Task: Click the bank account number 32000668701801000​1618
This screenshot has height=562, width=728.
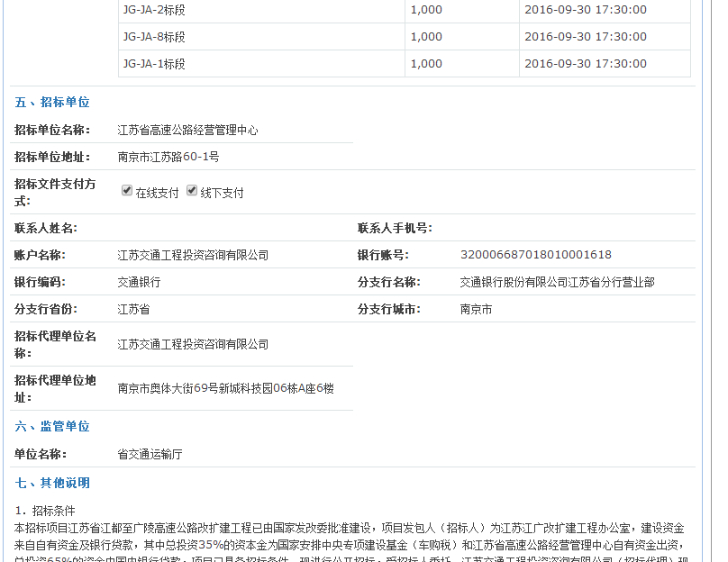Action: pos(535,256)
